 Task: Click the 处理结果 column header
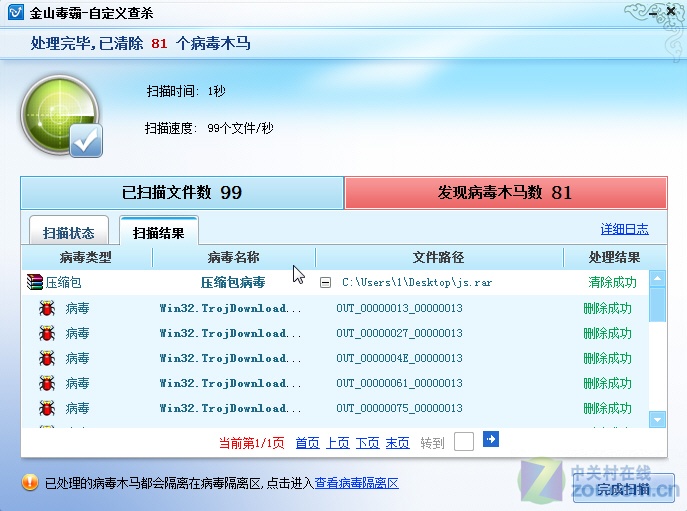pyautogui.click(x=614, y=257)
